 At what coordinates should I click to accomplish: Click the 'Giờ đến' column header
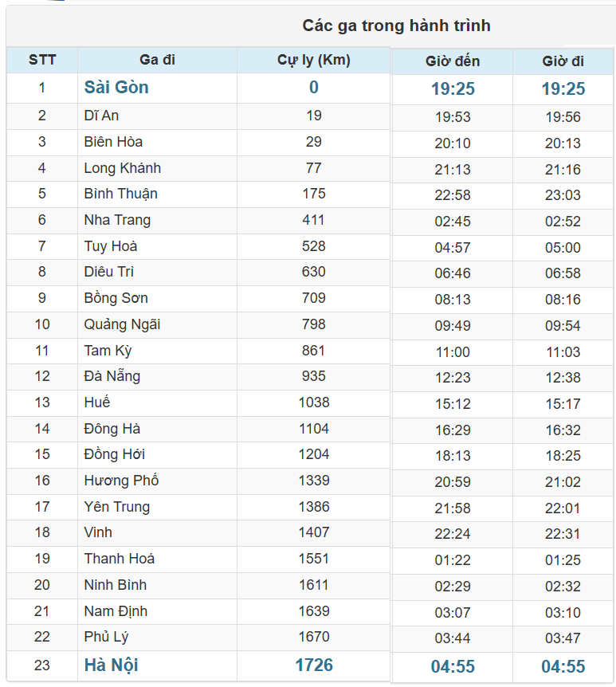coord(453,61)
